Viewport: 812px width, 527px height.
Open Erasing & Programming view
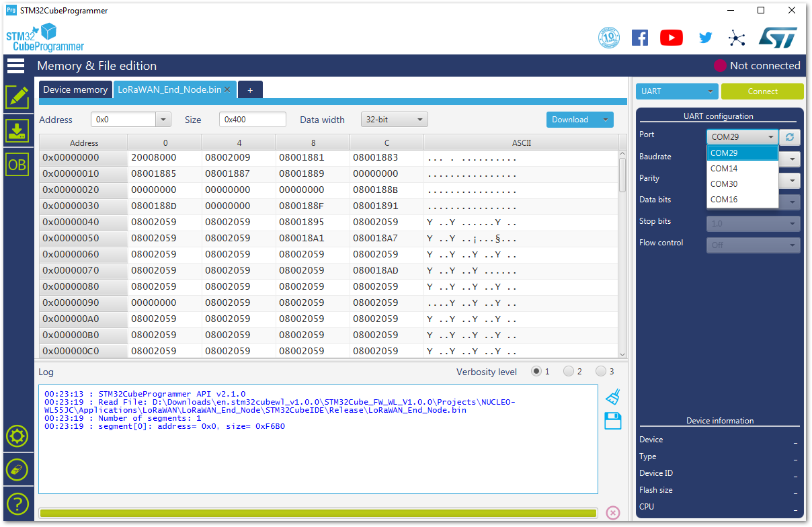tap(17, 130)
